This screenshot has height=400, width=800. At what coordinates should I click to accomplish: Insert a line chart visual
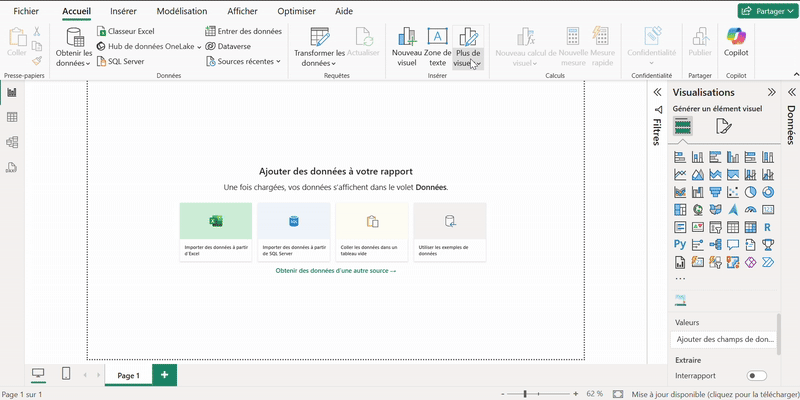tap(680, 174)
